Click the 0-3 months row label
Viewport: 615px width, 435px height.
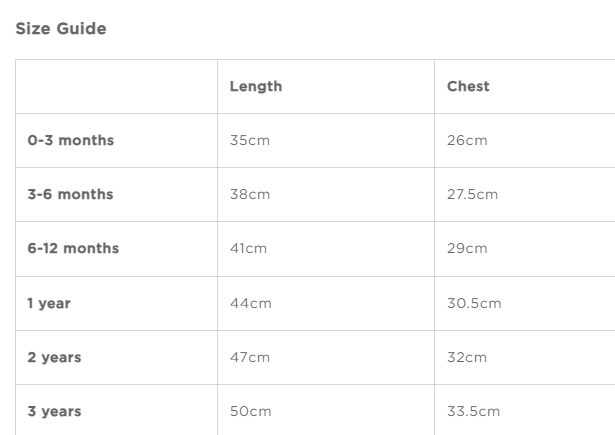70,140
